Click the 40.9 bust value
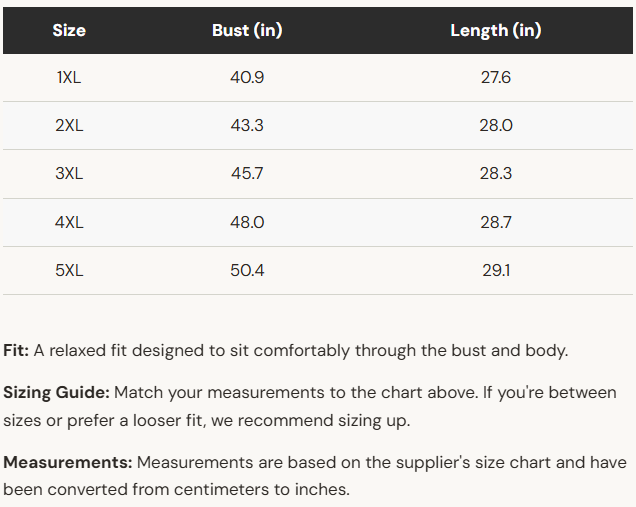636x507 pixels. point(247,77)
